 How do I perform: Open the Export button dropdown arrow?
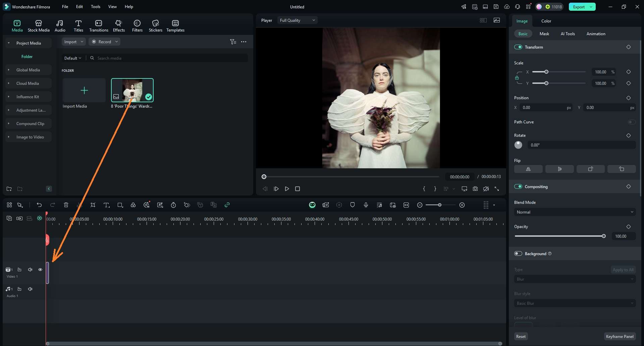[x=591, y=7]
